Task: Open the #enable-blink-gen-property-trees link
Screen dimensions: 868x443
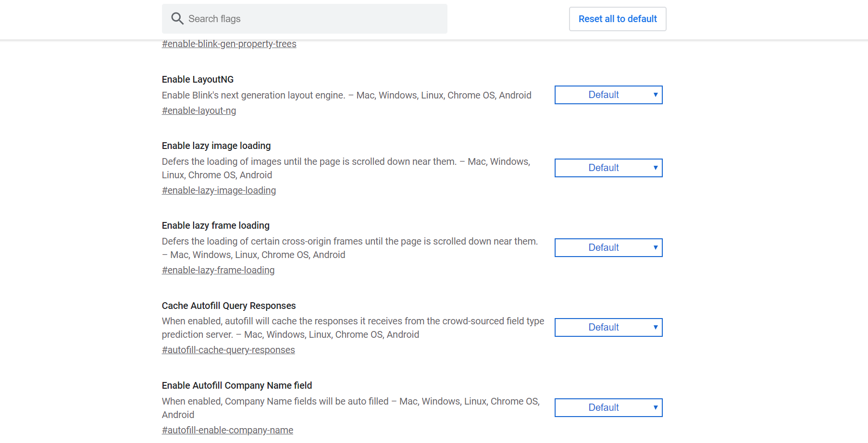Action: [229, 44]
